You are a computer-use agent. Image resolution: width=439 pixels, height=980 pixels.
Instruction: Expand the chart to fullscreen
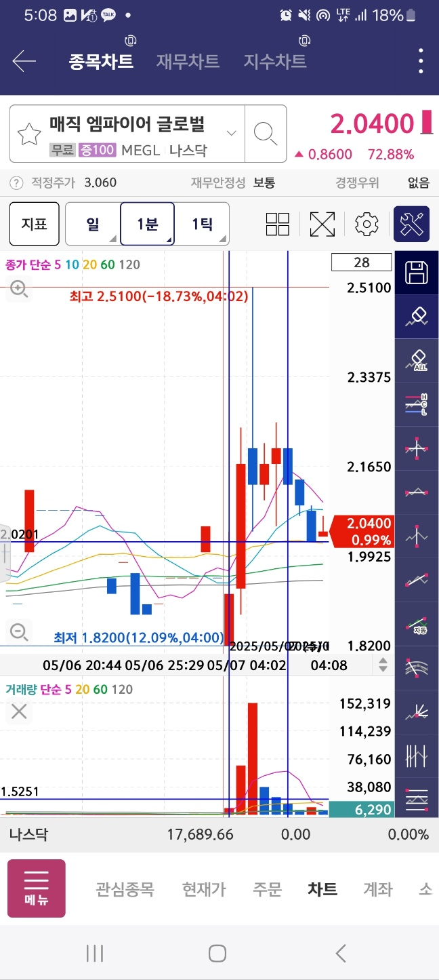(322, 224)
